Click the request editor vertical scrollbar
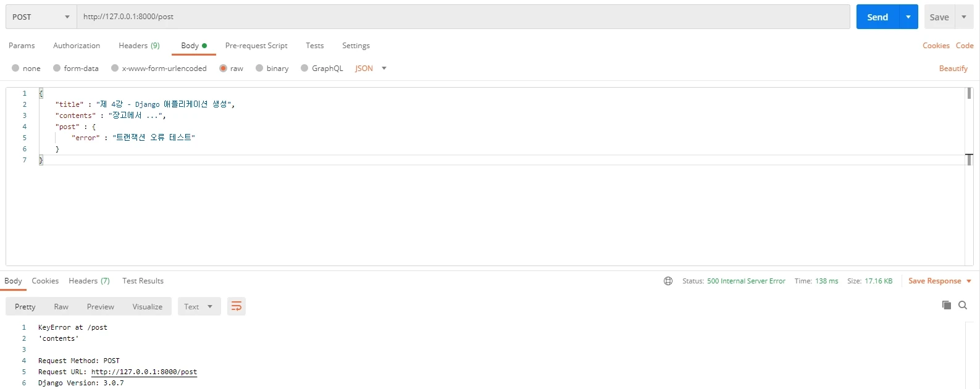The width and height of the screenshot is (980, 389). [969, 94]
